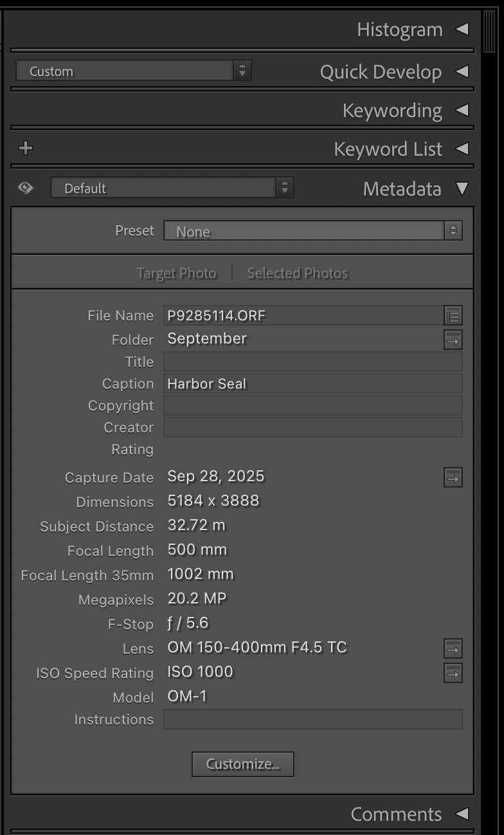Screen dimensions: 504x835
Task: Collapse the Metadata panel
Action: click(x=462, y=188)
